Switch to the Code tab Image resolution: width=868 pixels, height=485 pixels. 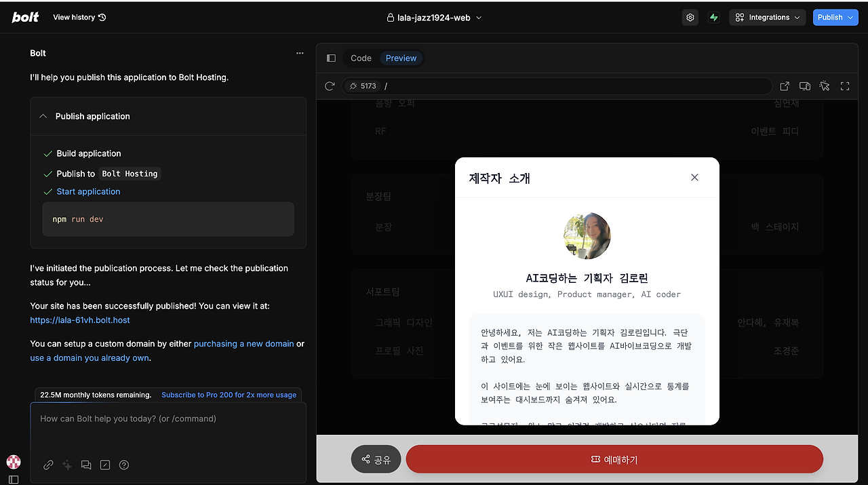(361, 58)
